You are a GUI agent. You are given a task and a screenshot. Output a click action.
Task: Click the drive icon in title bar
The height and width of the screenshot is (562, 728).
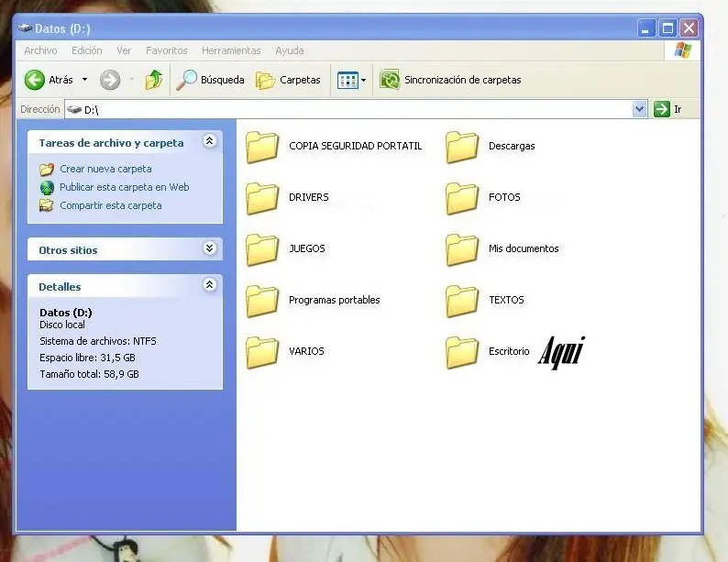click(x=25, y=28)
